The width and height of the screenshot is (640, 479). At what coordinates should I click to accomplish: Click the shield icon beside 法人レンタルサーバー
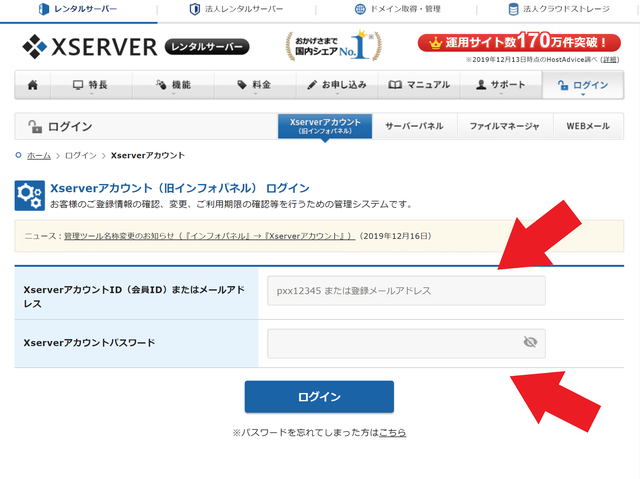point(195,9)
